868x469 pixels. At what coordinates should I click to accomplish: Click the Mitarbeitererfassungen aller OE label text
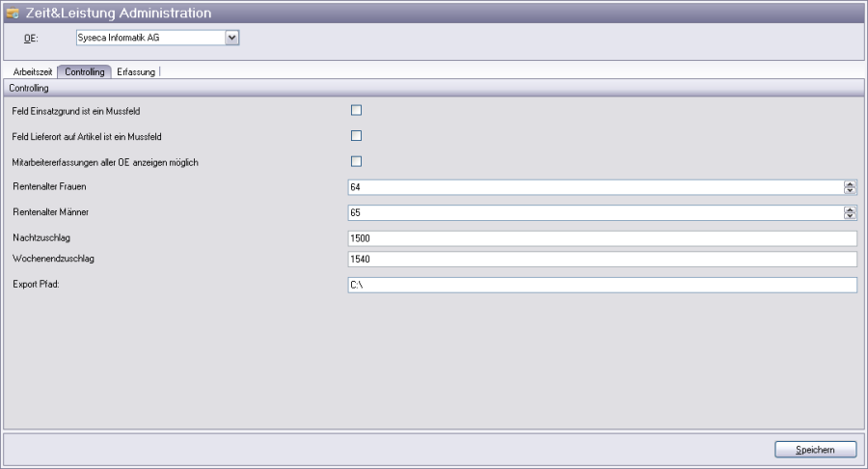105,162
